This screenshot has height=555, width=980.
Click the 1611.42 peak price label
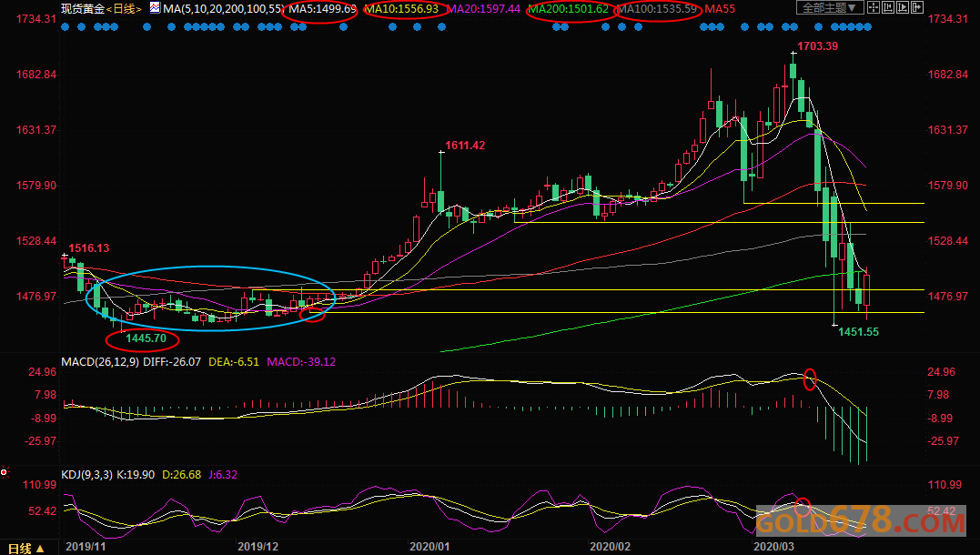click(x=465, y=146)
